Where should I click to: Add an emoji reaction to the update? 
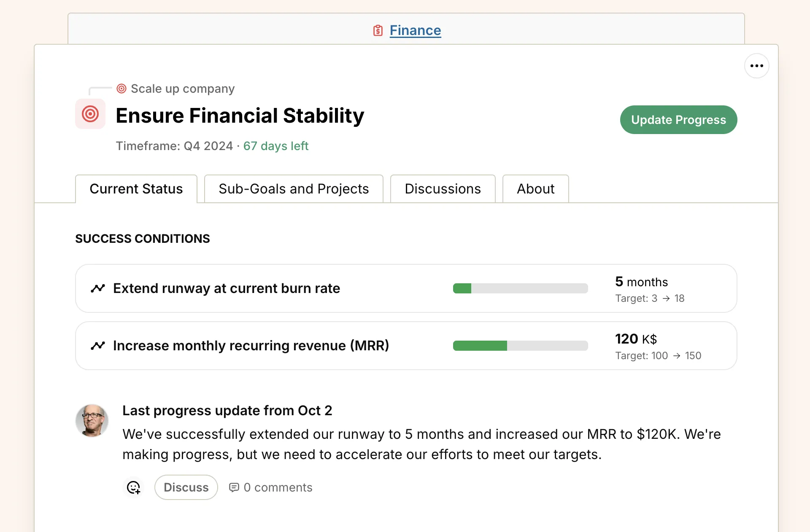(x=134, y=487)
